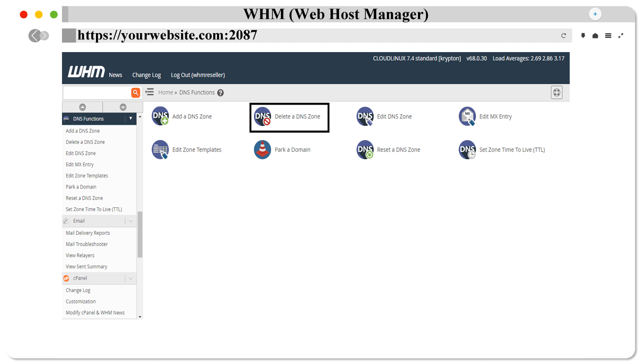The width and height of the screenshot is (644, 364).
Task: Open the Reset a DNS Zone icon
Action: click(x=365, y=150)
